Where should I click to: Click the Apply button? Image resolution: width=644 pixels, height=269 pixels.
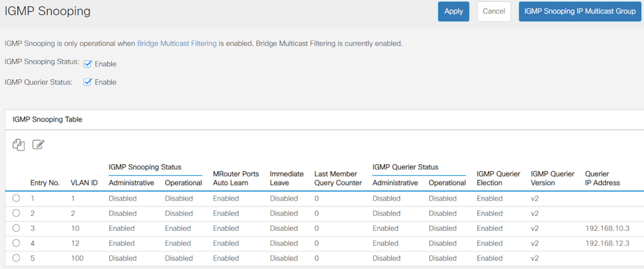(x=453, y=12)
